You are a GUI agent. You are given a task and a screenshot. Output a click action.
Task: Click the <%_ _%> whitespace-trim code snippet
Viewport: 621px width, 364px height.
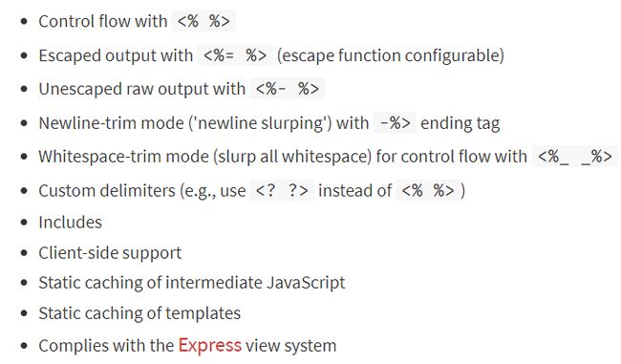coord(574,157)
